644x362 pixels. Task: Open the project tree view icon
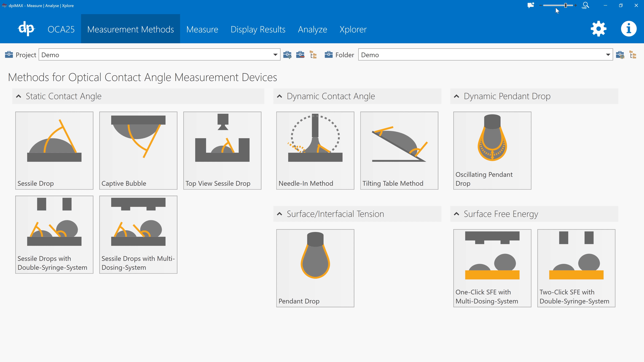313,55
